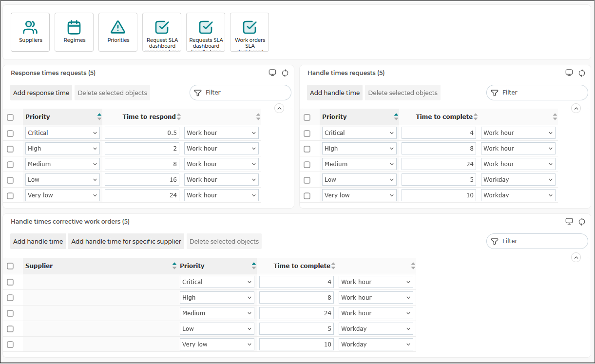Click the Time to respond field showing 16

pos(142,180)
